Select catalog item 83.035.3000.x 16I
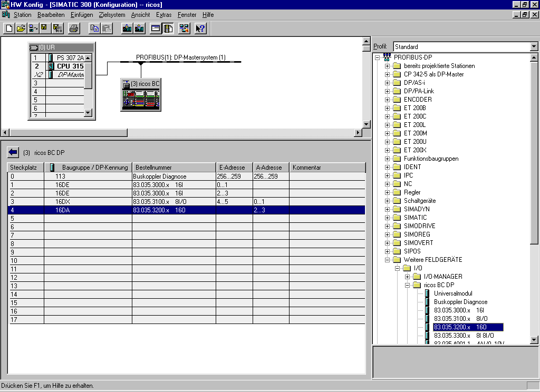The height and width of the screenshot is (392, 540). click(459, 310)
